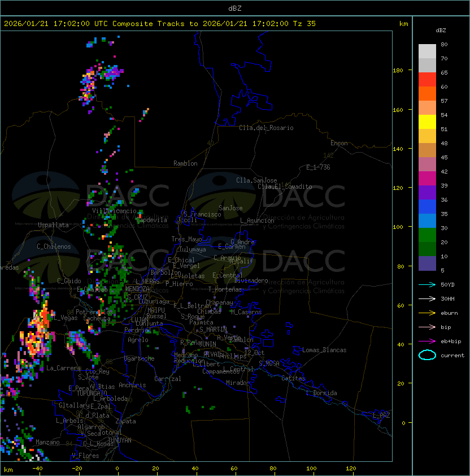Click the 'TUPUNGATO' label
Screen dimensions: 470x476
[x=92, y=393]
